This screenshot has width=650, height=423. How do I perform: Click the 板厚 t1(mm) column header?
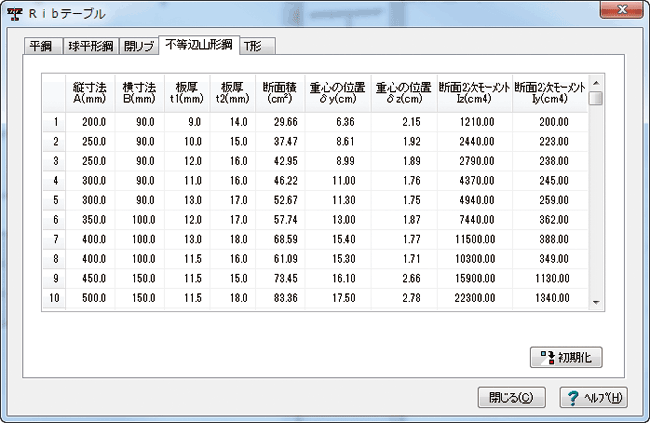(187, 93)
